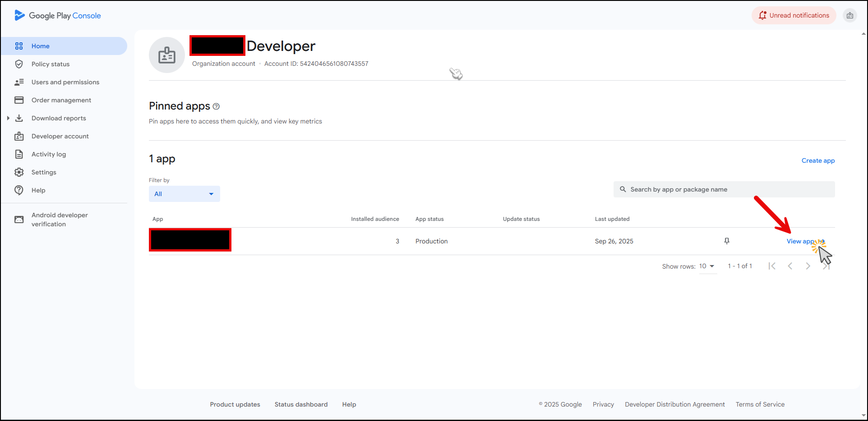Open the Show rows dropdown

pyautogui.click(x=707, y=266)
